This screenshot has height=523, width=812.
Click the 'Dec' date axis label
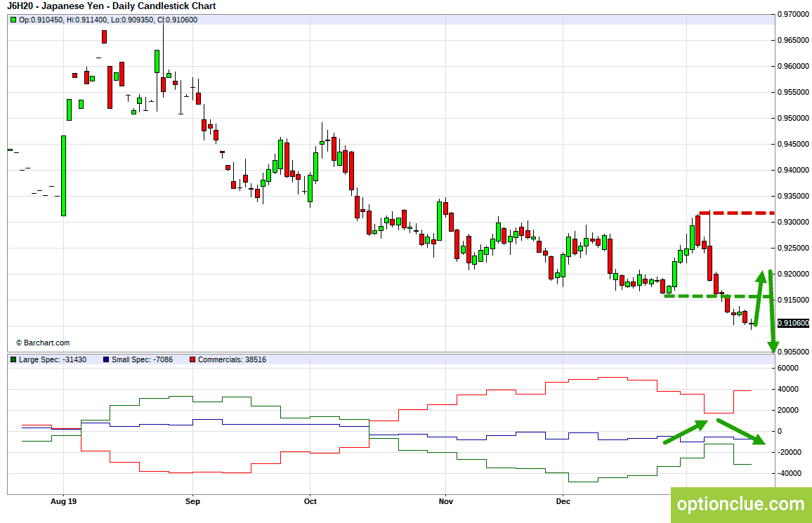click(x=563, y=501)
